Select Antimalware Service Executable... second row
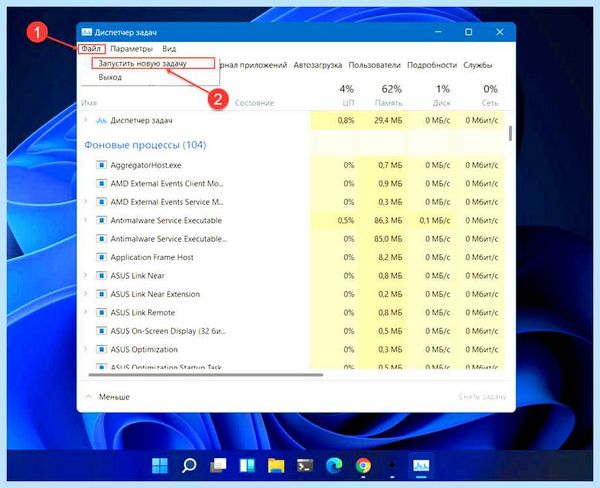 (169, 239)
